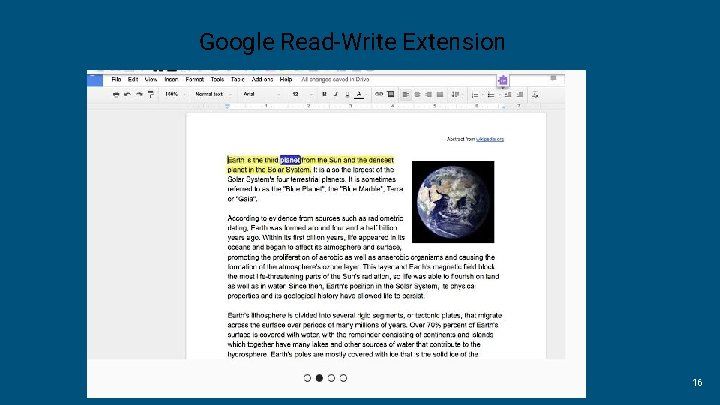Click the Redo arrow icon
720x405 pixels.
coord(139,94)
